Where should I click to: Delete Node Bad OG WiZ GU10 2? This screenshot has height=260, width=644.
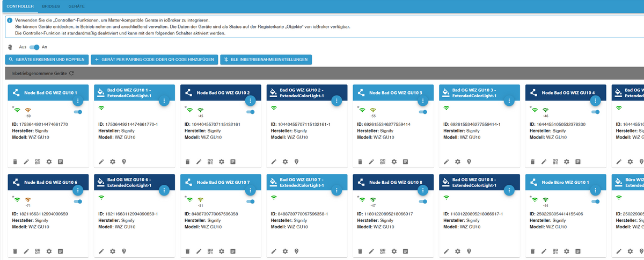(x=187, y=161)
